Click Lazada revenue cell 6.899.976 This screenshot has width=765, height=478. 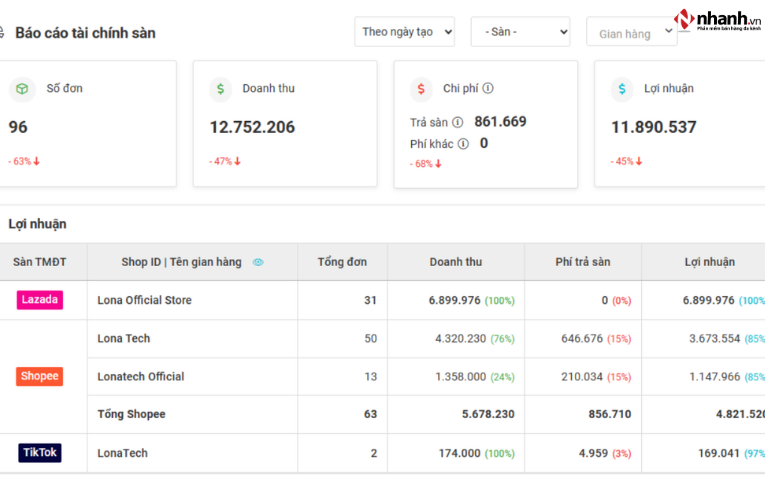click(454, 300)
